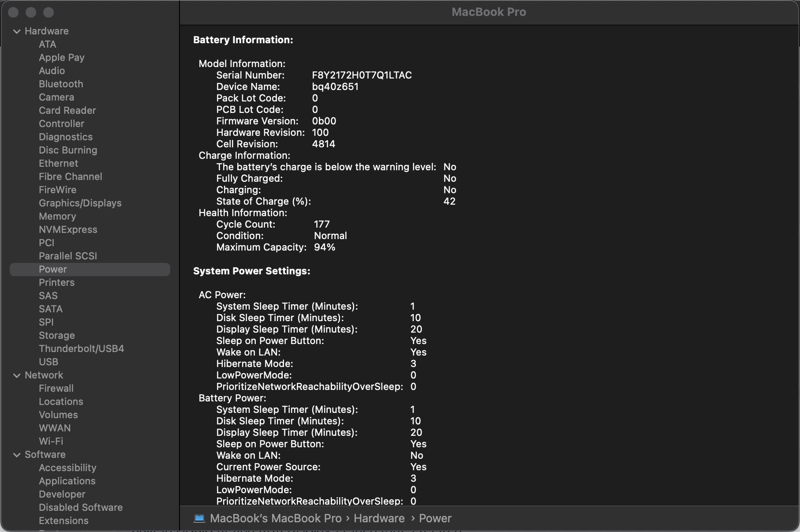Viewport: 800px width, 532px height.
Task: Open SPI hardware entry
Action: pos(46,322)
